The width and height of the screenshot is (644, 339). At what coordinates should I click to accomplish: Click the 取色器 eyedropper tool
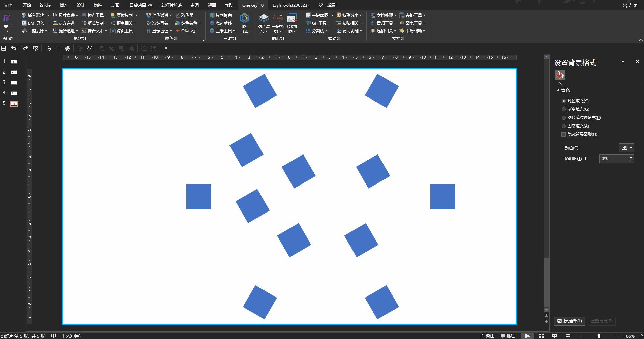184,15
